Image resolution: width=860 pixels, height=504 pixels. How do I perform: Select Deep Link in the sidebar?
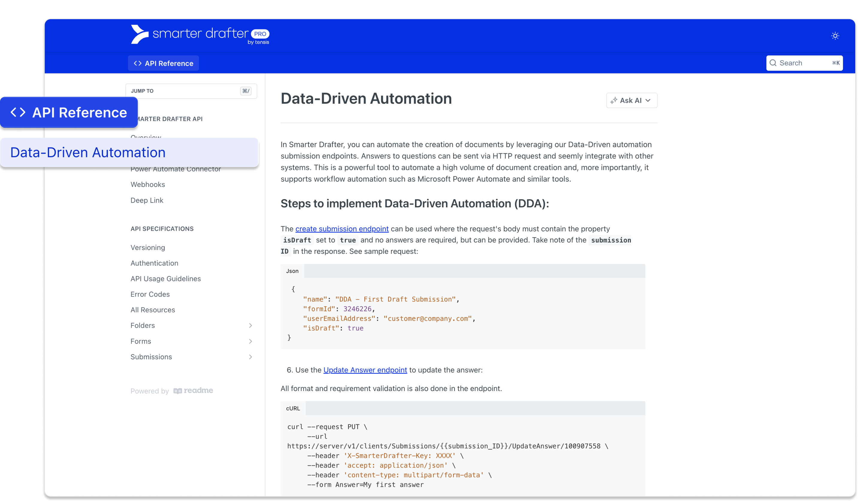point(147,200)
